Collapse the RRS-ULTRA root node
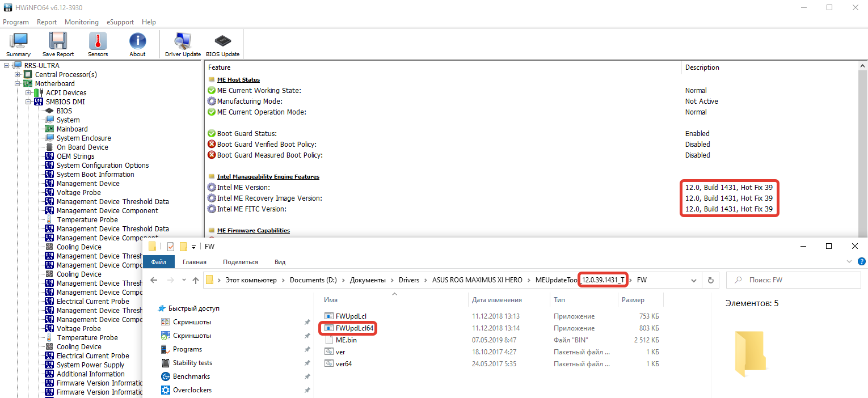Viewport: 868px width, 398px height. [x=6, y=66]
